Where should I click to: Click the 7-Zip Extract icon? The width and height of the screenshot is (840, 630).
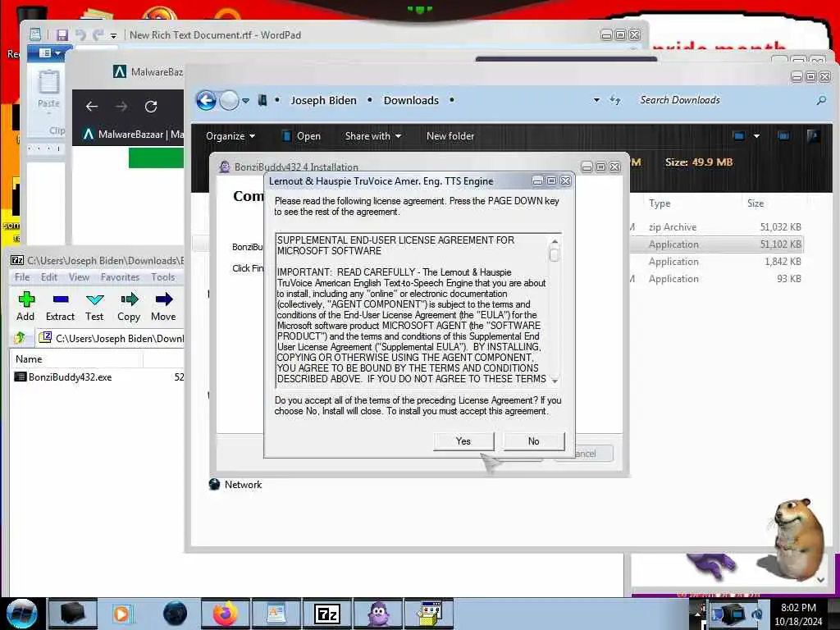(x=60, y=307)
